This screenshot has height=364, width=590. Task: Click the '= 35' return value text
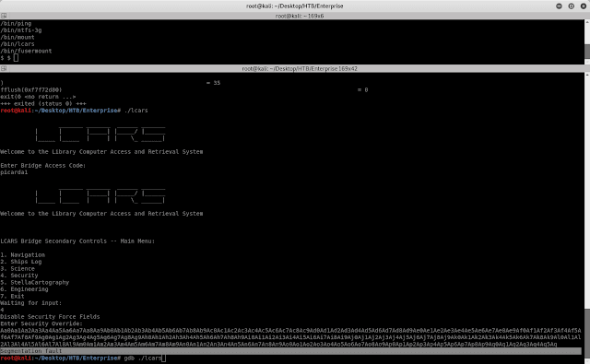[x=213, y=83]
